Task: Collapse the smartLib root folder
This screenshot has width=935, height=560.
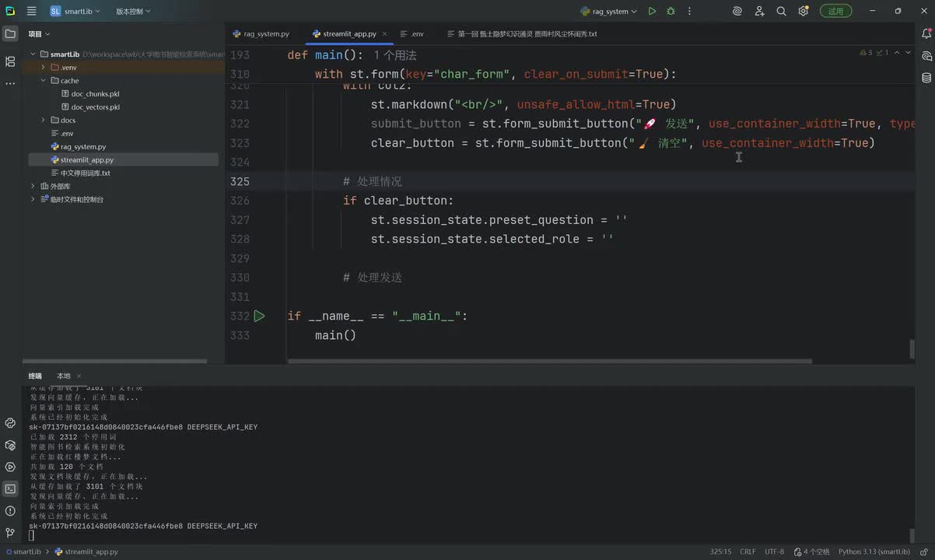Action: (x=33, y=54)
